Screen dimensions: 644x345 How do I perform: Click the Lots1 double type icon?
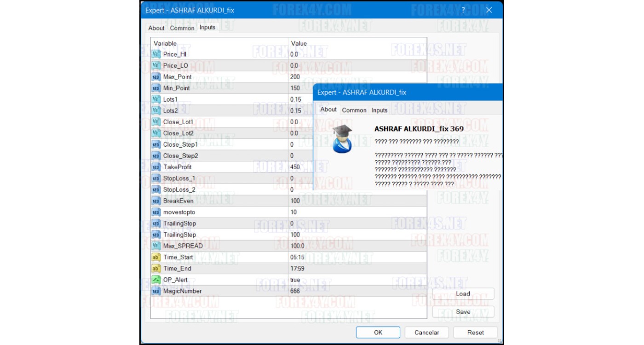[x=156, y=99]
